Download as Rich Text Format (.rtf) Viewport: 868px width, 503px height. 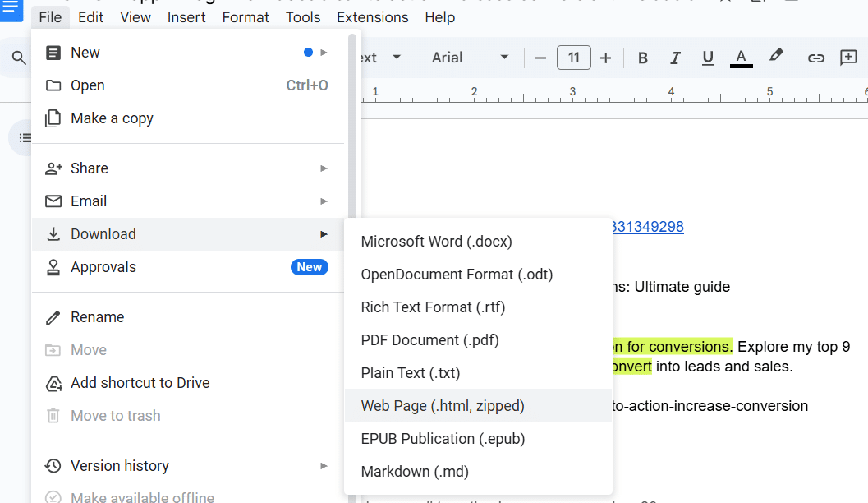pos(478,307)
